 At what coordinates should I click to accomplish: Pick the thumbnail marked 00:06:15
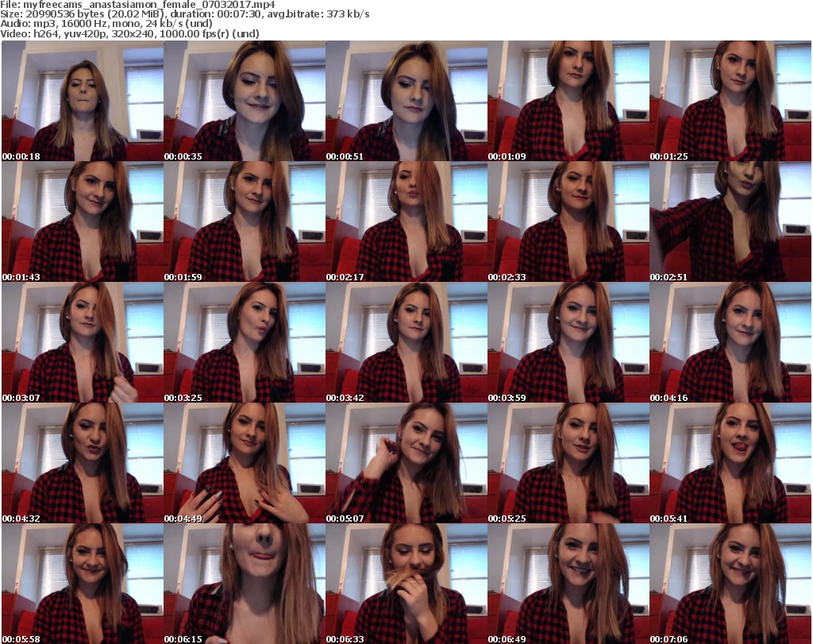[x=245, y=584]
